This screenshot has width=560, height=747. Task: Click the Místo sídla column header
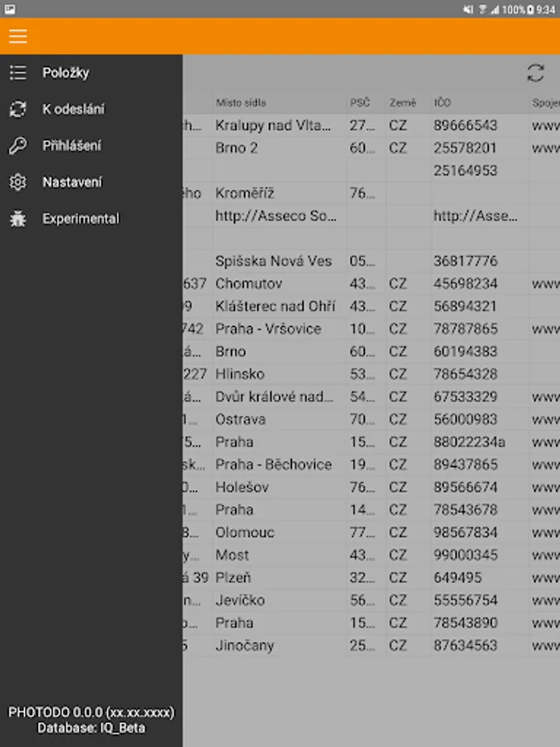pyautogui.click(x=241, y=102)
